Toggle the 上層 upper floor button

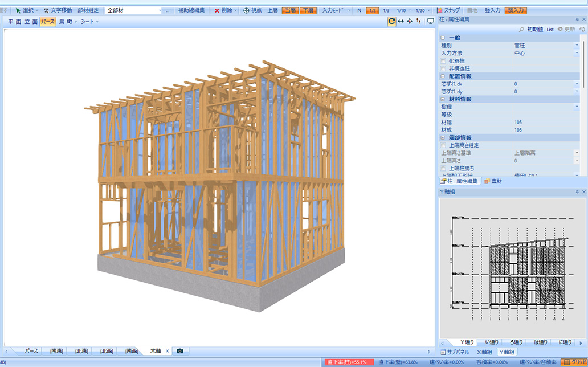point(272,10)
